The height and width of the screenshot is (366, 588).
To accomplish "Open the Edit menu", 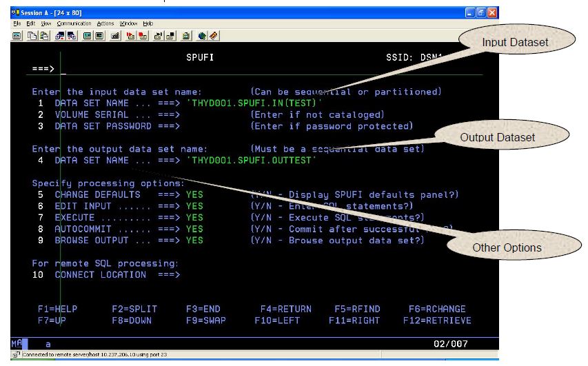I will point(31,23).
